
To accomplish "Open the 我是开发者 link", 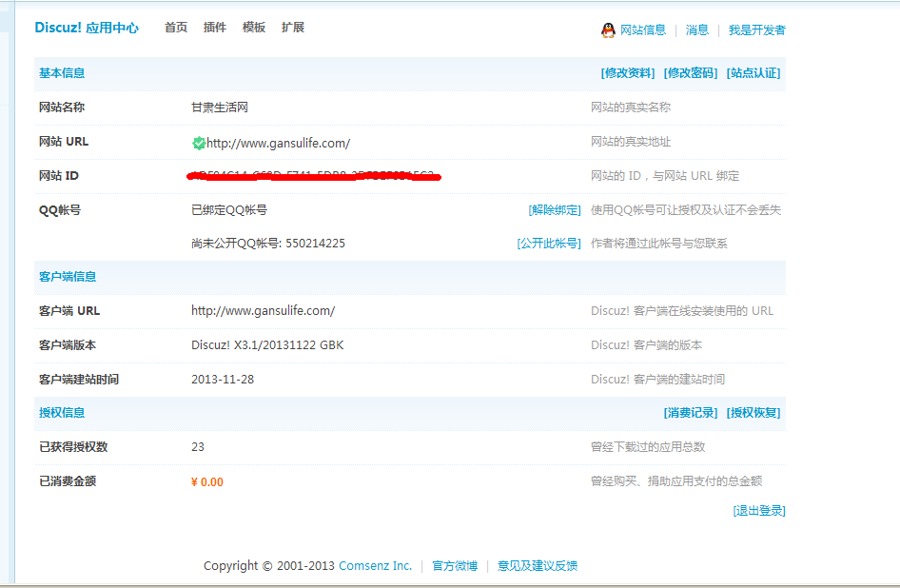I will click(x=757, y=29).
